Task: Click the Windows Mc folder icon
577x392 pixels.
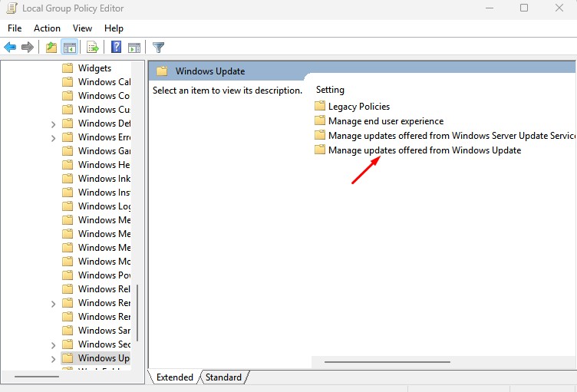Action: (68, 262)
